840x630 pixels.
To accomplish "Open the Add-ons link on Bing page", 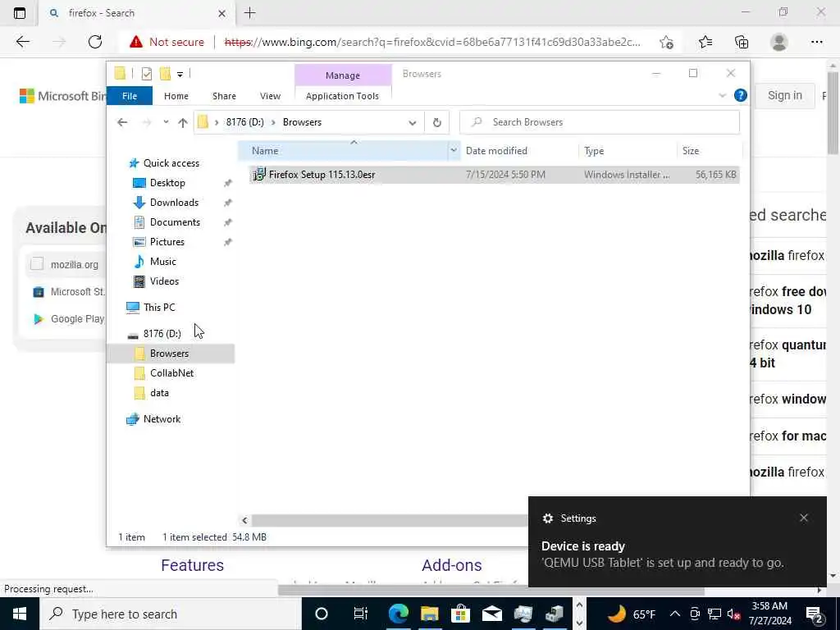I will coord(452,565).
